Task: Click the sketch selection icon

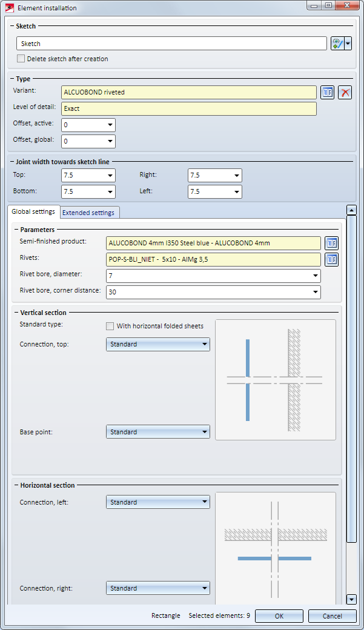Action: 337,44
